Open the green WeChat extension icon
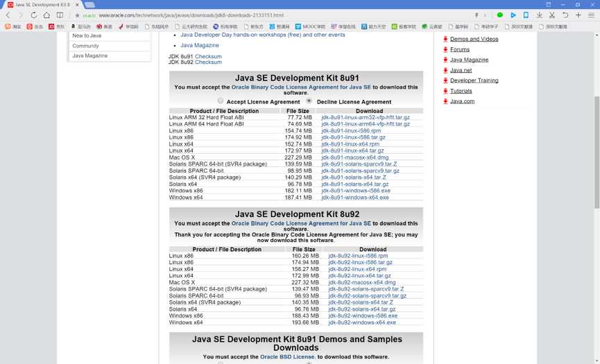Viewport: 600px width, 364px height. coord(499,15)
